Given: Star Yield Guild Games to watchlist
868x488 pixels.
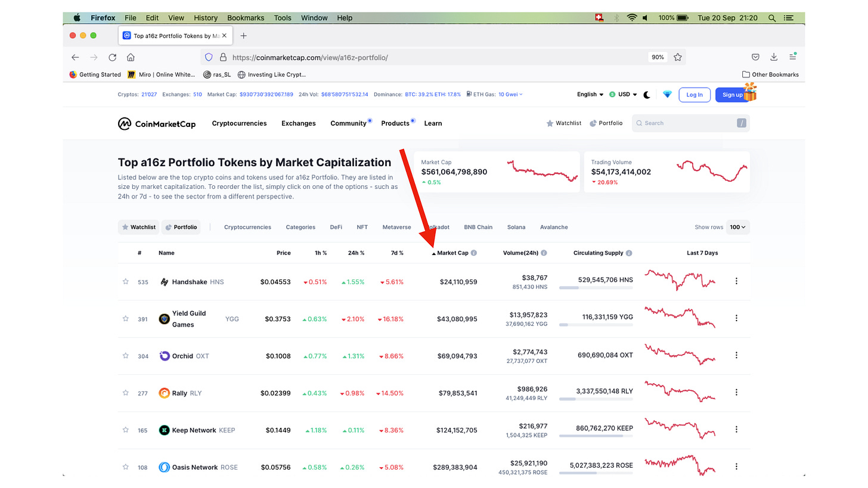Looking at the screenshot, I should pos(126,319).
